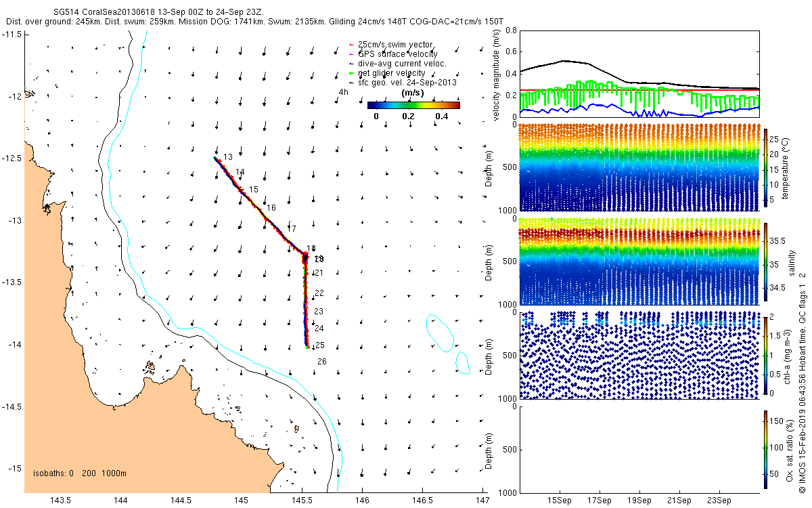Click day label 17 on glider track
This screenshot has height=508, width=812.
[292, 229]
